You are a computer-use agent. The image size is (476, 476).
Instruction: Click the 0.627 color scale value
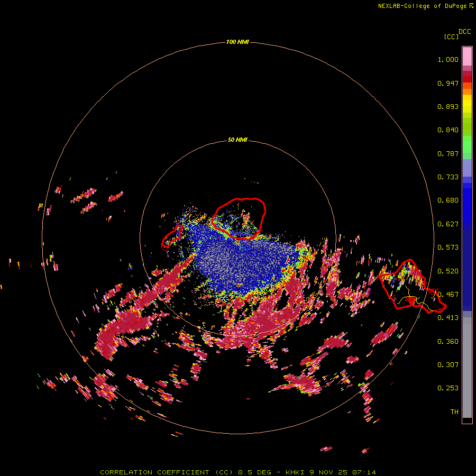tap(448, 224)
